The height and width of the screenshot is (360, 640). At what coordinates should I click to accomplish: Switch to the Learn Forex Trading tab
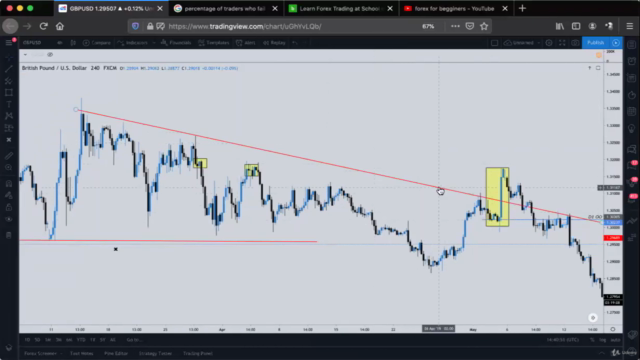point(340,8)
